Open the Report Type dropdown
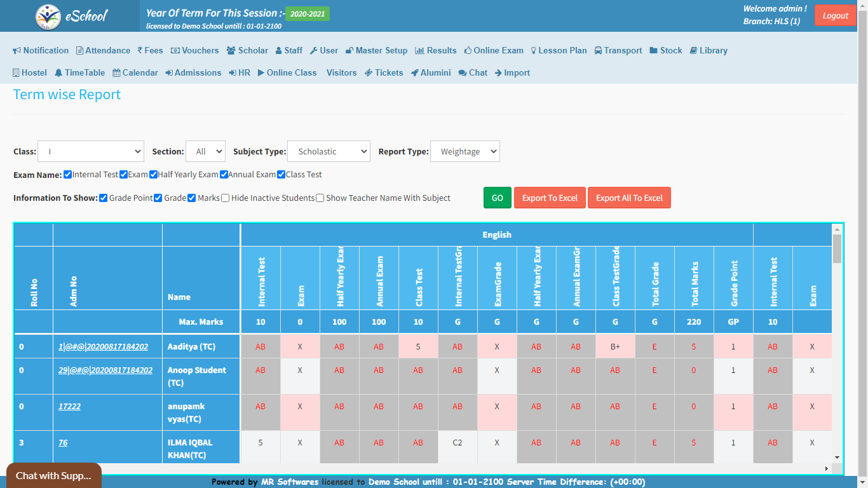Viewport: 868px width, 488px height. click(465, 152)
